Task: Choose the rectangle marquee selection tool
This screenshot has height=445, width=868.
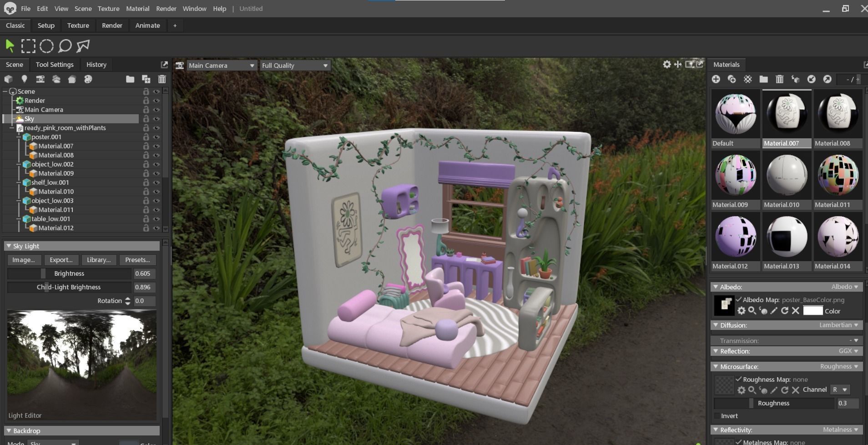Action: (x=28, y=46)
